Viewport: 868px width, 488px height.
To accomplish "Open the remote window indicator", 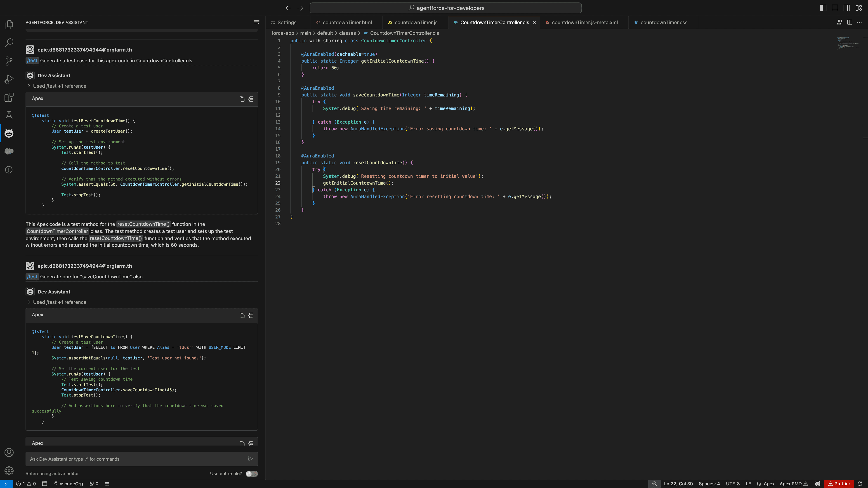I will (6, 484).
